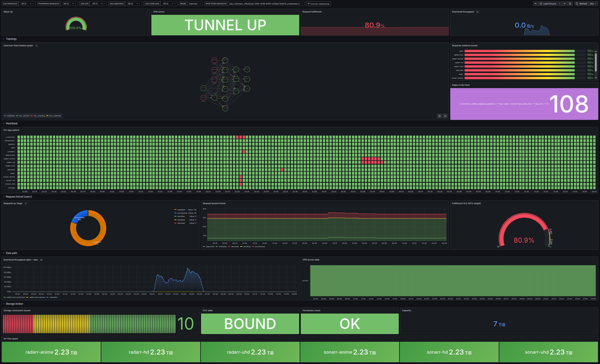Zoom in on the relation graph
Screen dimensions: 600x364
point(440,116)
